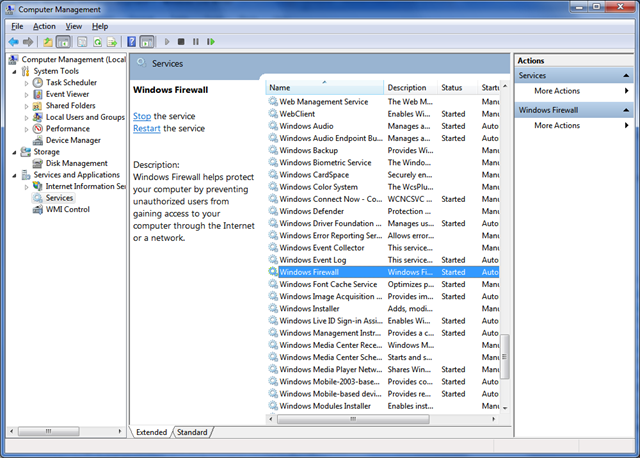This screenshot has width=640, height=458.
Task: Select the Windows Installer service row
Action: point(383,309)
